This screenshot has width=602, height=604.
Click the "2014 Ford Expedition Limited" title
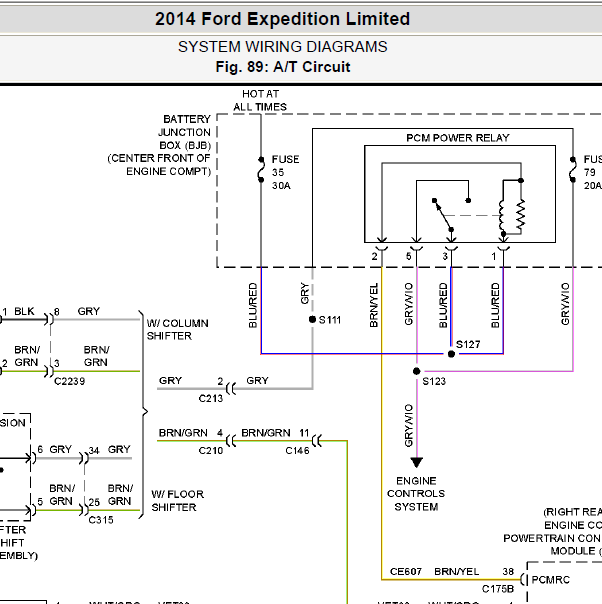coord(282,19)
